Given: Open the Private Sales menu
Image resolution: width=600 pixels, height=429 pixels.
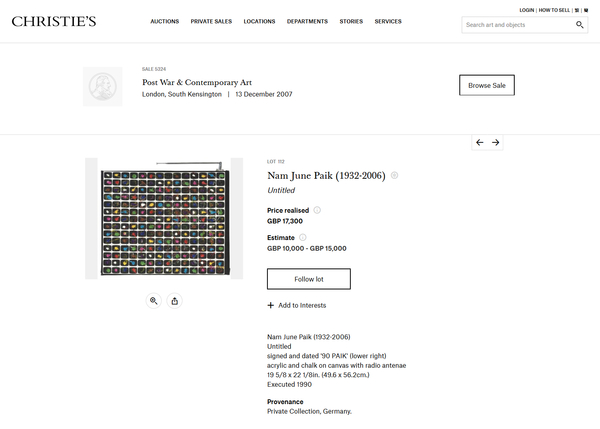Looking at the screenshot, I should [211, 21].
